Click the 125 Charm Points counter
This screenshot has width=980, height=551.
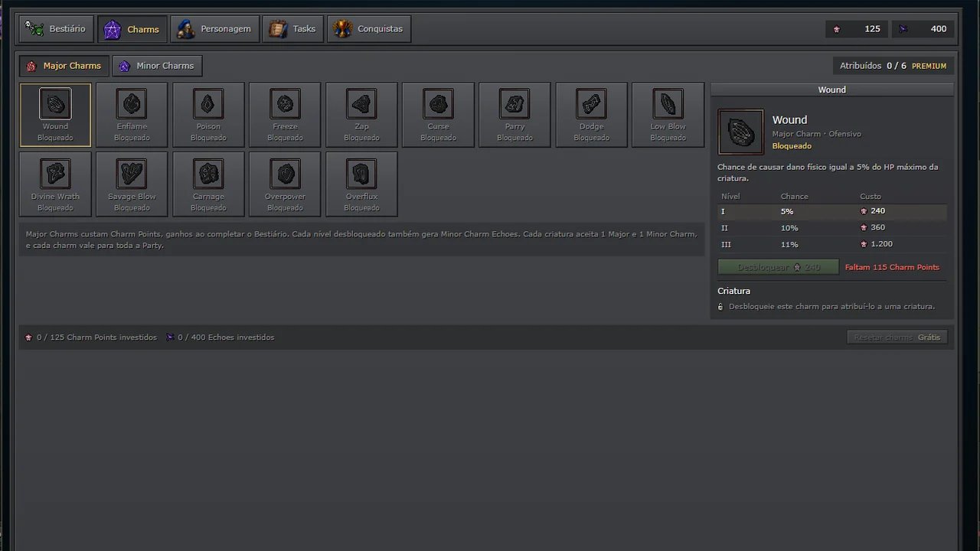pyautogui.click(x=857, y=29)
